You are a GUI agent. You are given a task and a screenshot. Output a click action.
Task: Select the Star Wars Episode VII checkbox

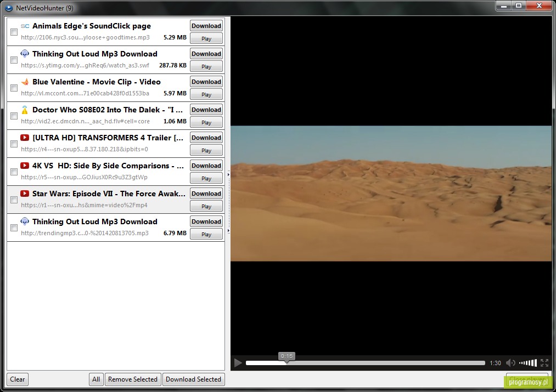[x=14, y=200]
